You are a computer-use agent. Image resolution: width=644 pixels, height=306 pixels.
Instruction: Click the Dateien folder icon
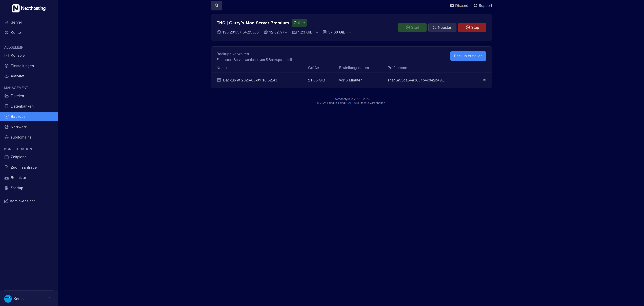[x=7, y=96]
